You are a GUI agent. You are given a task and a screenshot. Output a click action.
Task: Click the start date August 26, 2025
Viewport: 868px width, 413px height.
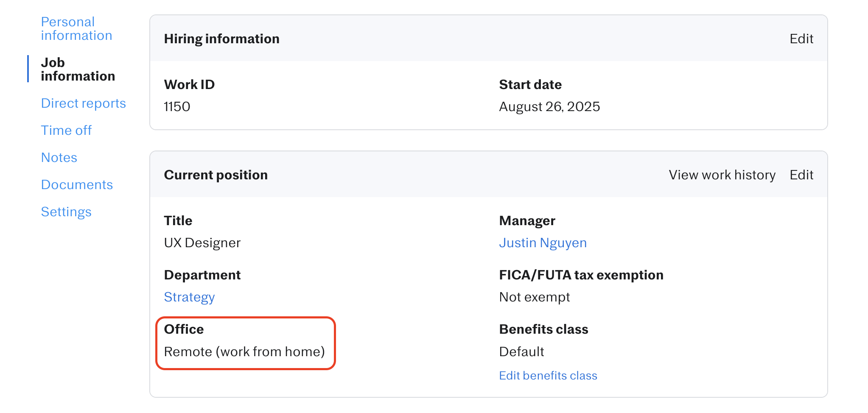pos(549,107)
